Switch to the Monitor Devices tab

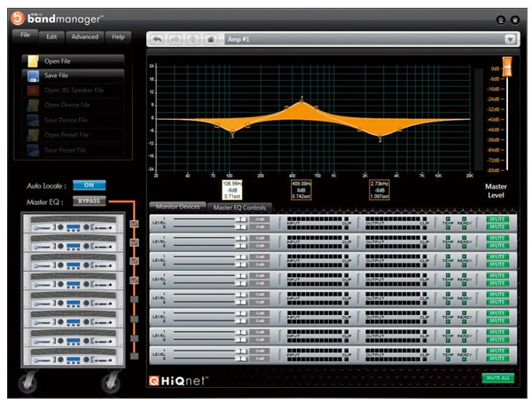[178, 207]
